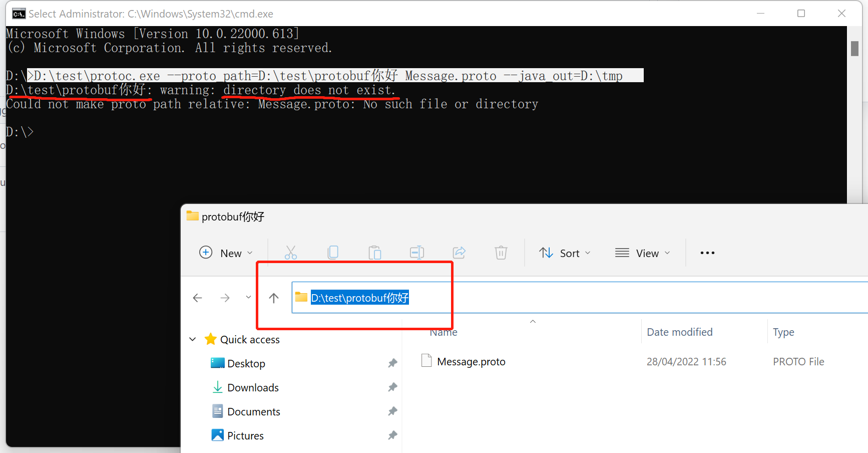The image size is (868, 453).
Task: Unpin Pictures from Quick access
Action: [x=393, y=435]
